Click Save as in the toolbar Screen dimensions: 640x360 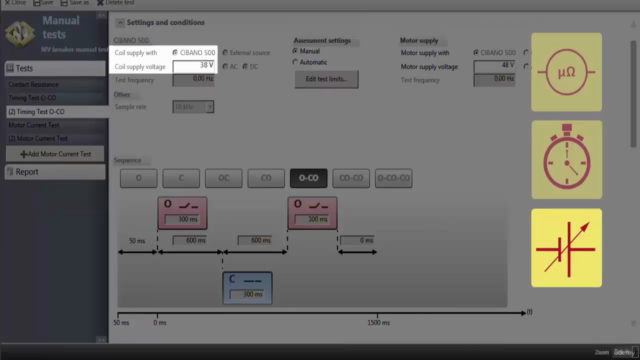[x=75, y=3]
